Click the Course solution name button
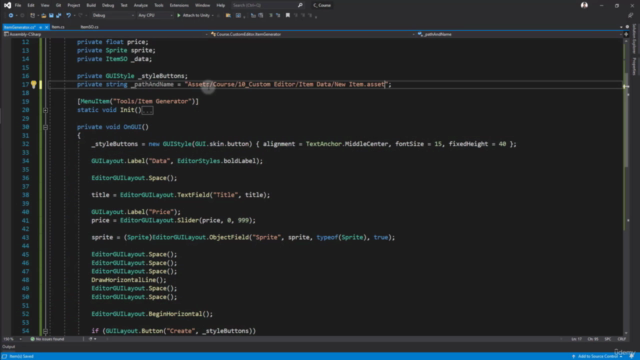Viewport: 640px width, 360px height. pos(322,5)
